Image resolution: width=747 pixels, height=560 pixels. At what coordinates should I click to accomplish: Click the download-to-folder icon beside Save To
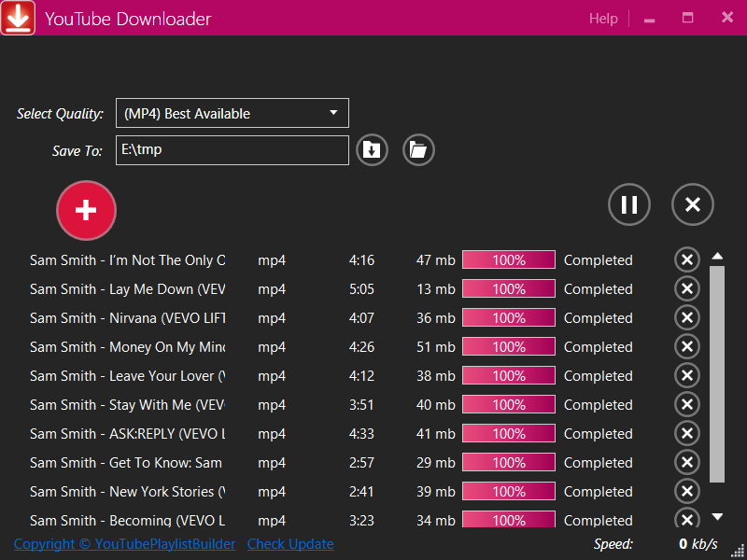(x=372, y=150)
